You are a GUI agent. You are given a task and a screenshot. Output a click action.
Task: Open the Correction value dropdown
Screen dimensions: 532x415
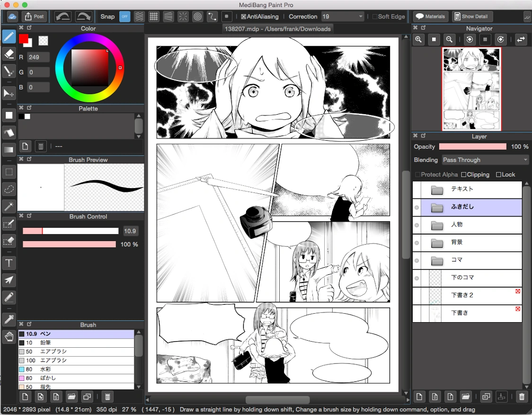pyautogui.click(x=343, y=16)
